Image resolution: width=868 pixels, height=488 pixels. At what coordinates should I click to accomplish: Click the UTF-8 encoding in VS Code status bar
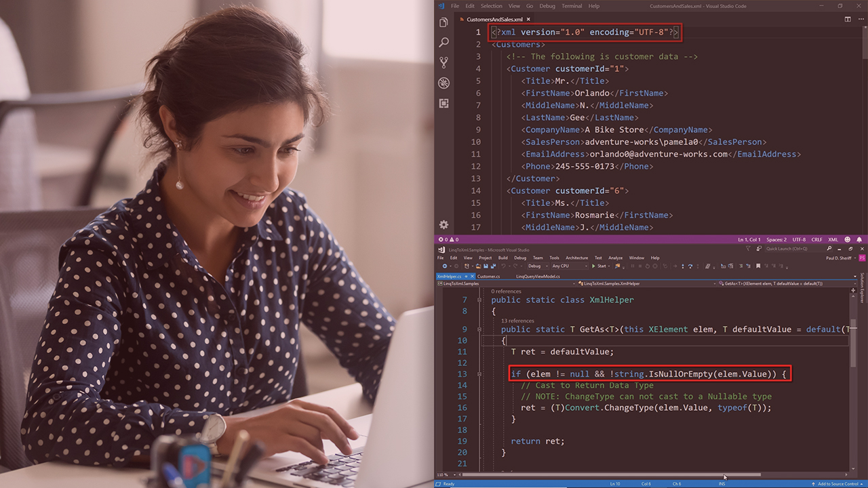tap(800, 239)
